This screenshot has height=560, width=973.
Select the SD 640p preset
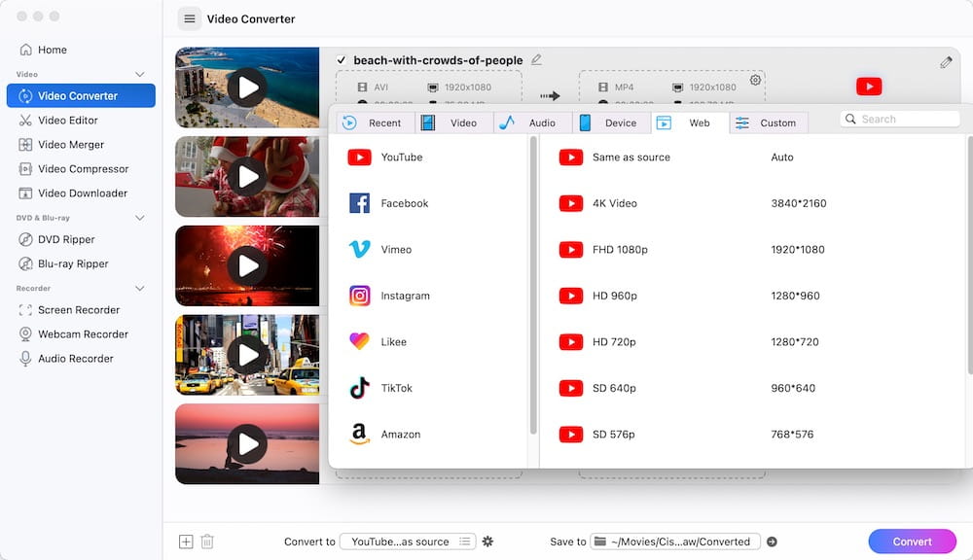tap(754, 388)
